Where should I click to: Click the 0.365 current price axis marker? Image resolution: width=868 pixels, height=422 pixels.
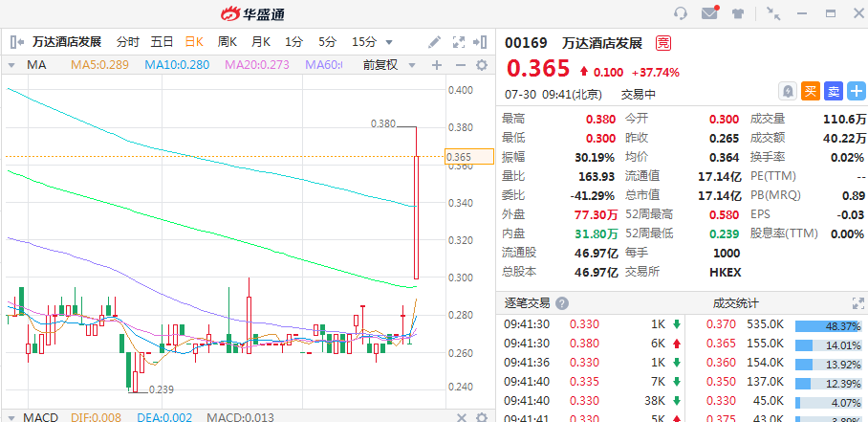pos(468,157)
